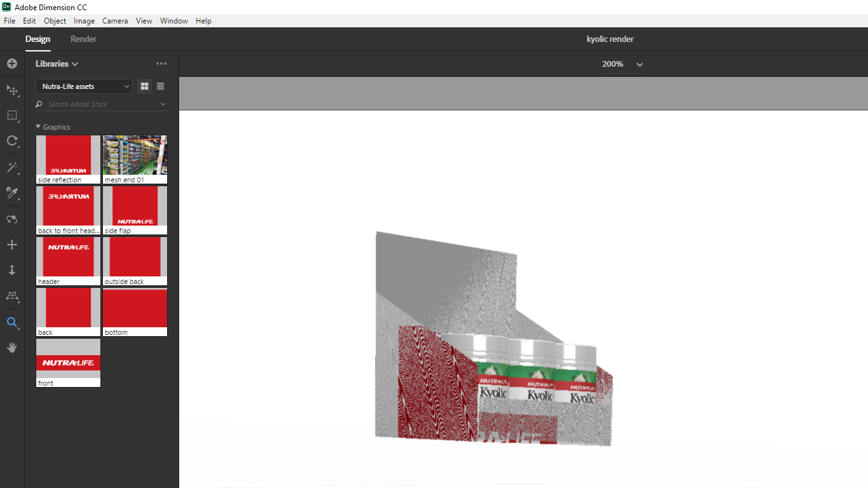Switch Libraries to list view
This screenshot has width=868, height=488.
pos(160,86)
